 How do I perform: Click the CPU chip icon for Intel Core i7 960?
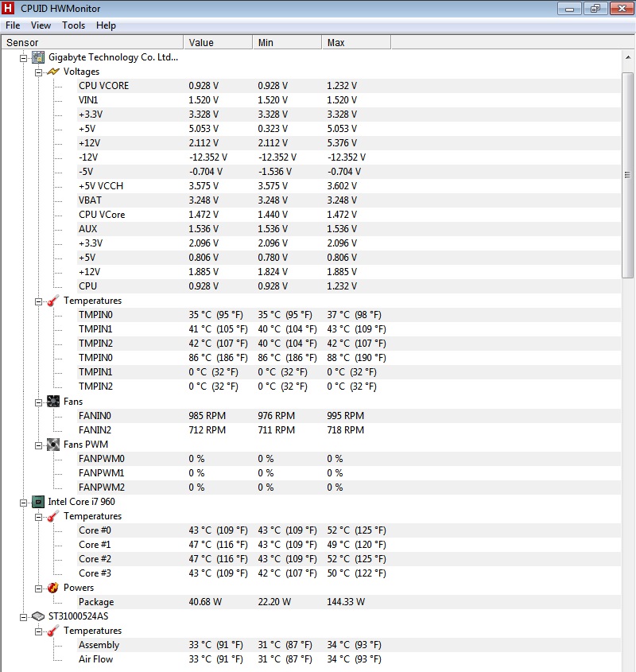[38, 502]
